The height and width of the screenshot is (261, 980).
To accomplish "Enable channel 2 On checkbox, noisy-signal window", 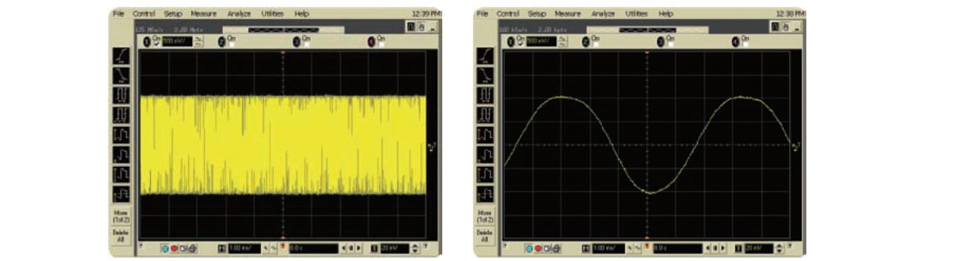I will (x=230, y=44).
